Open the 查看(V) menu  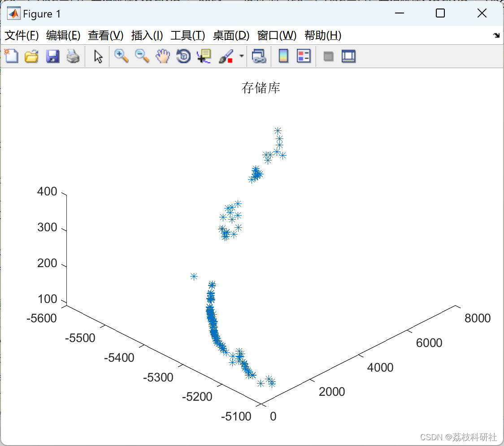[x=105, y=35]
